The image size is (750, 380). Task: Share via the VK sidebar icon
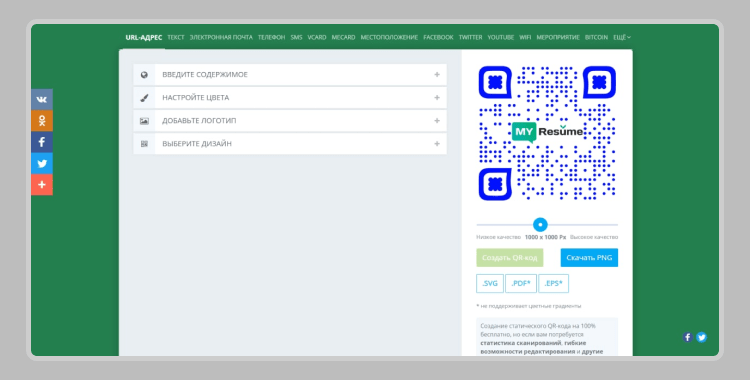pos(42,100)
